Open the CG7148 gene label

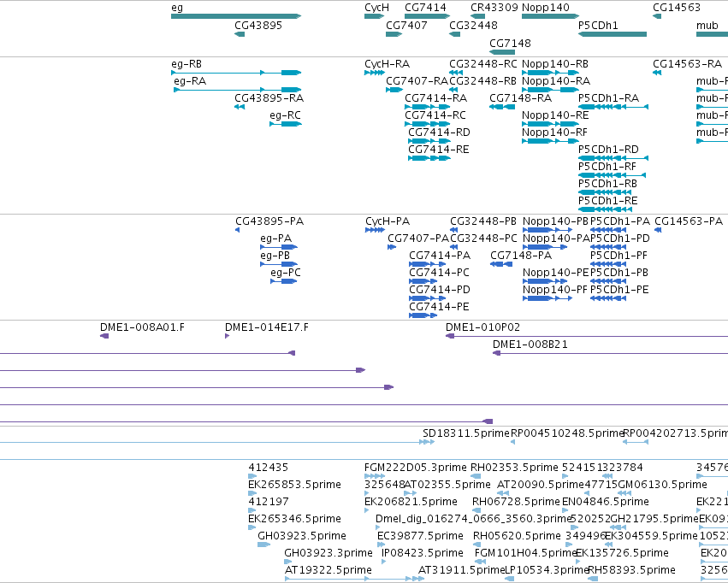510,44
